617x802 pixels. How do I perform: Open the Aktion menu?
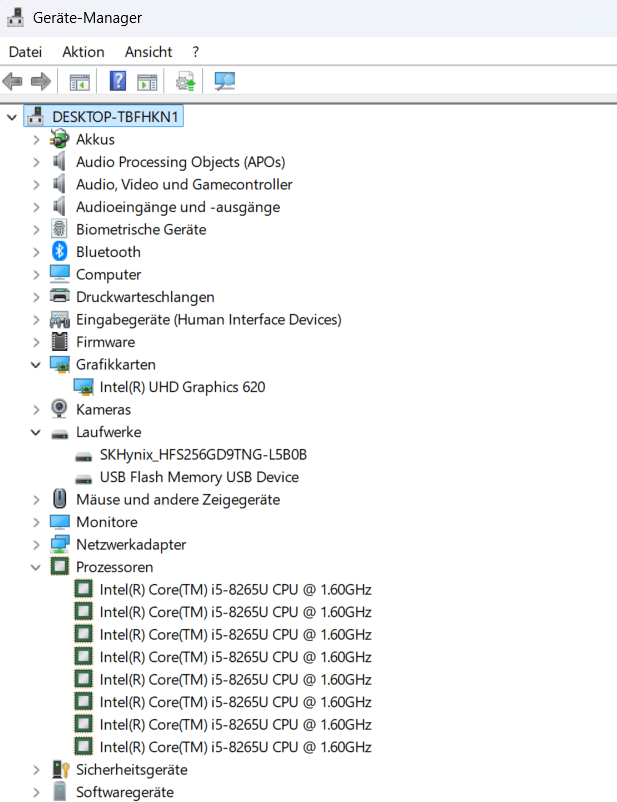point(83,52)
